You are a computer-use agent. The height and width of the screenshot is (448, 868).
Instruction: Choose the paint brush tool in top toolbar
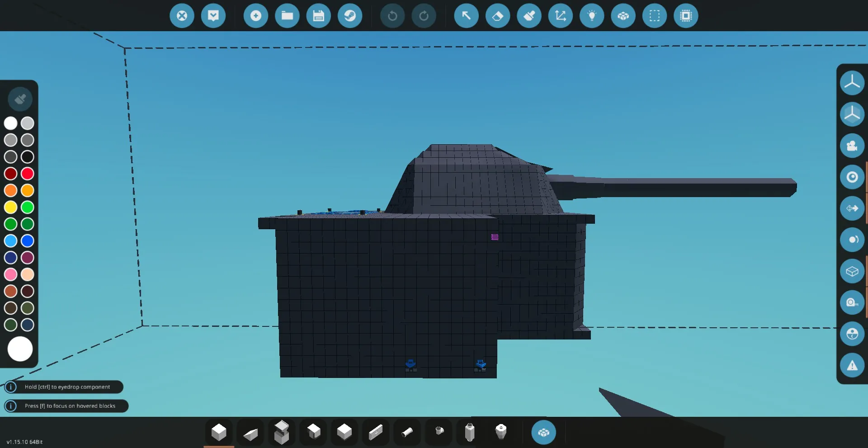[529, 16]
